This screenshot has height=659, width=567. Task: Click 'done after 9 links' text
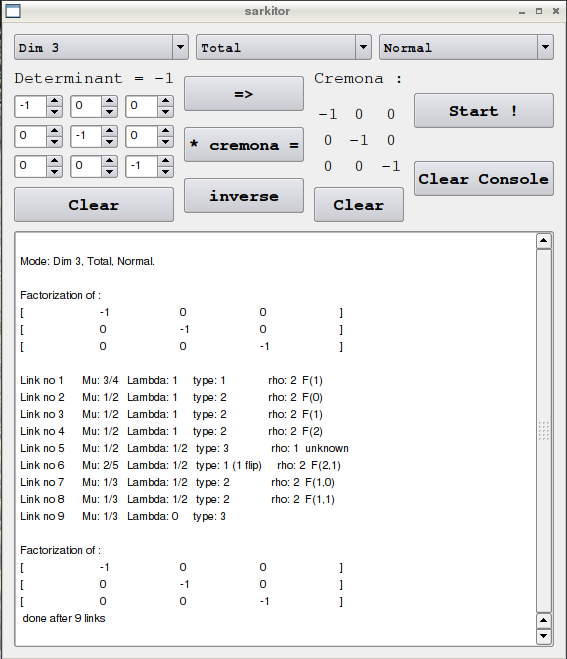64,618
